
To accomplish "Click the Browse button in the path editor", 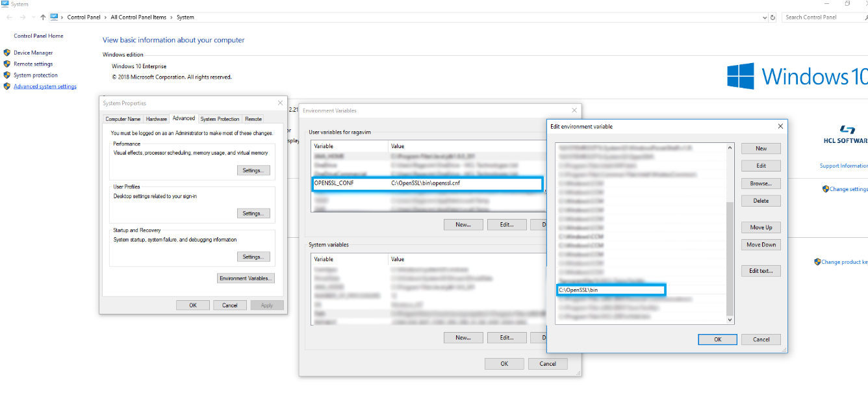I will pos(761,183).
